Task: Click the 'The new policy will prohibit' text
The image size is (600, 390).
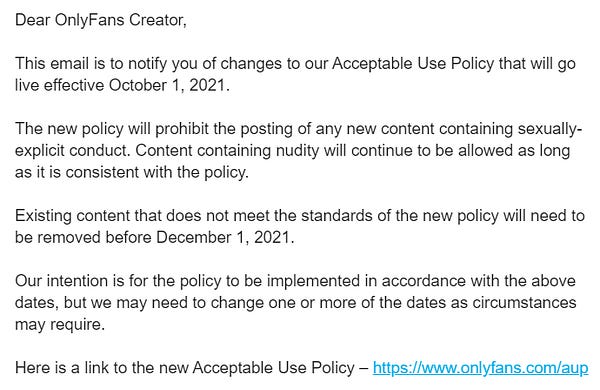Action: click(x=113, y=129)
